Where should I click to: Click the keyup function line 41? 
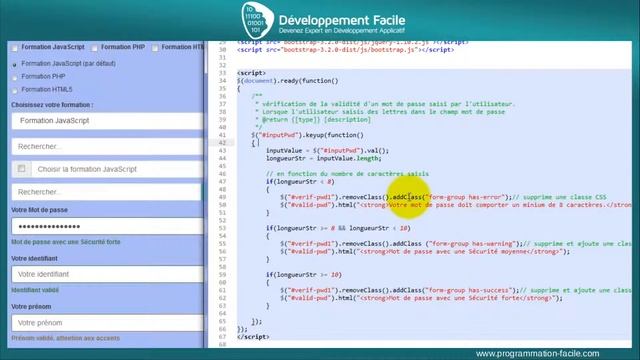pyautogui.click(x=307, y=135)
